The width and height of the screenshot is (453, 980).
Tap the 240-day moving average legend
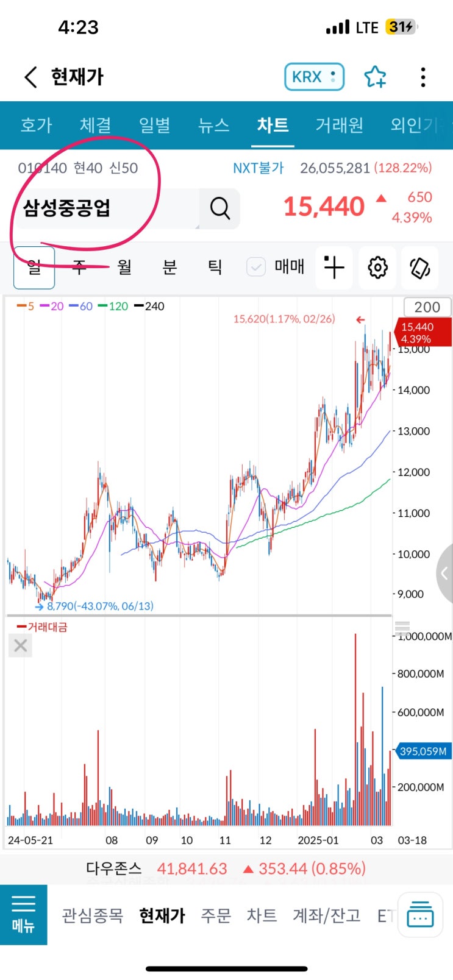coord(149,306)
